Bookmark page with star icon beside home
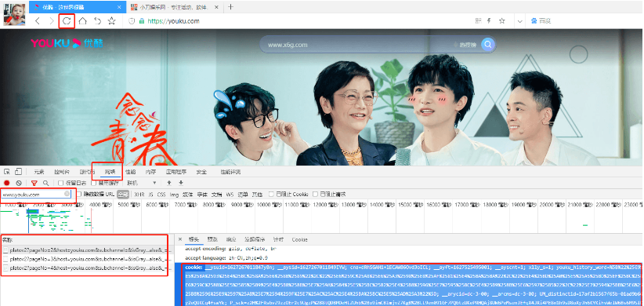 [111, 21]
